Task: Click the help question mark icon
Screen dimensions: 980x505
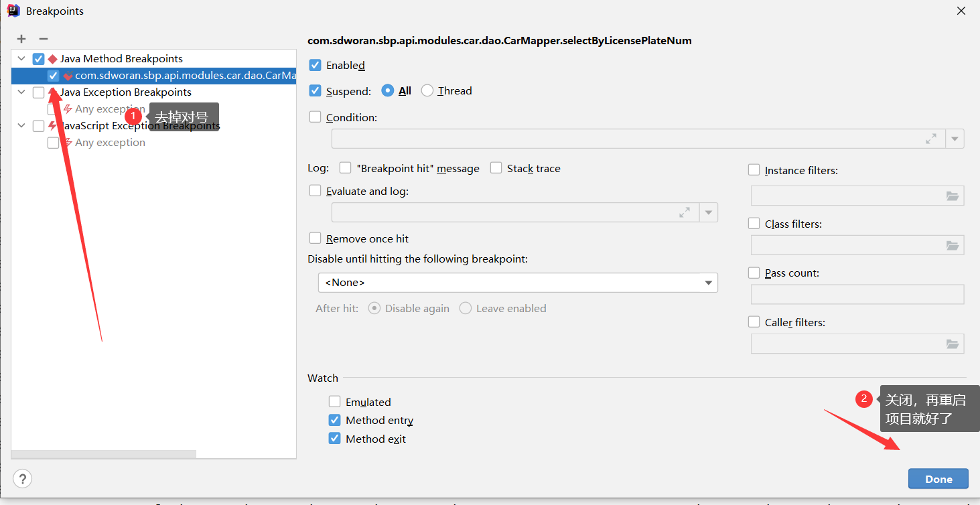Action: [22, 478]
